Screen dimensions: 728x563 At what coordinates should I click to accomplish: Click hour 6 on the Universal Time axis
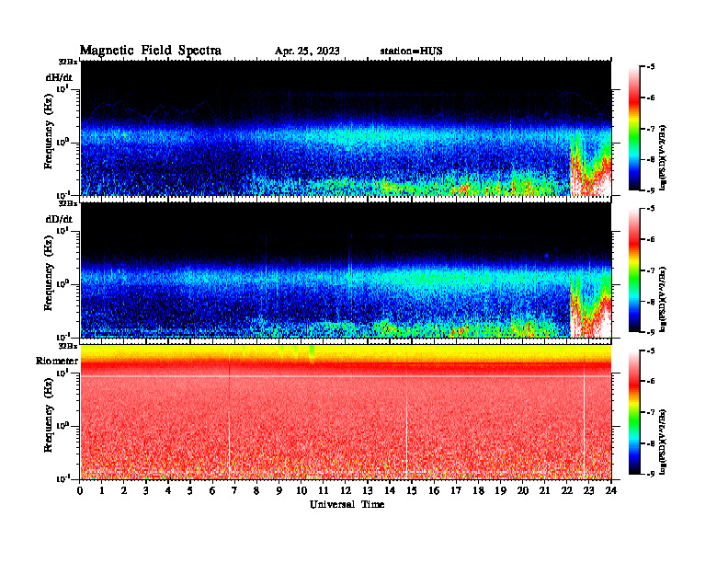212,490
